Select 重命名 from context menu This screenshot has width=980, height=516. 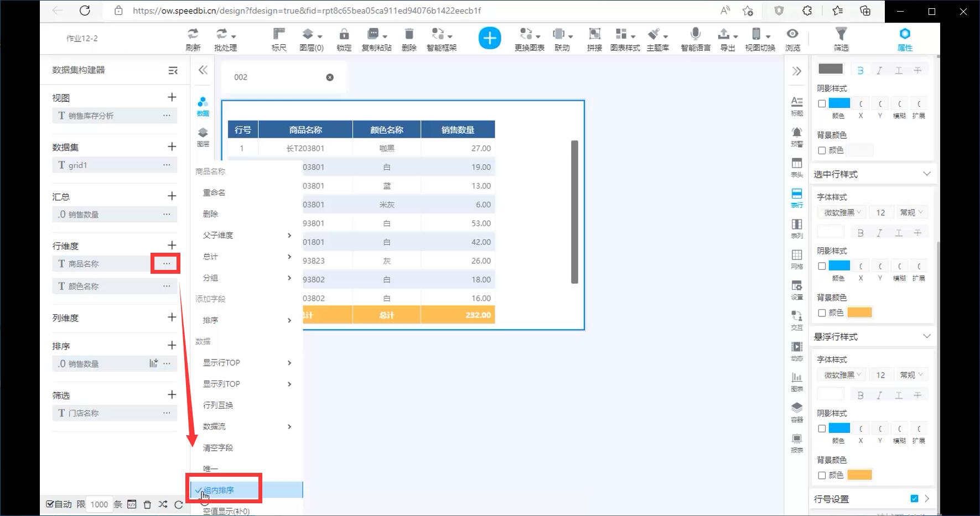(x=214, y=192)
